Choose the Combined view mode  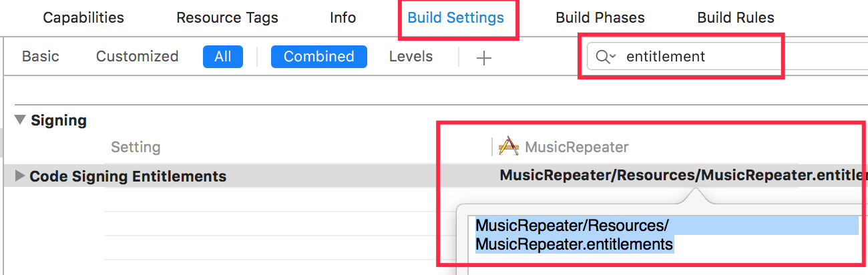click(x=318, y=57)
